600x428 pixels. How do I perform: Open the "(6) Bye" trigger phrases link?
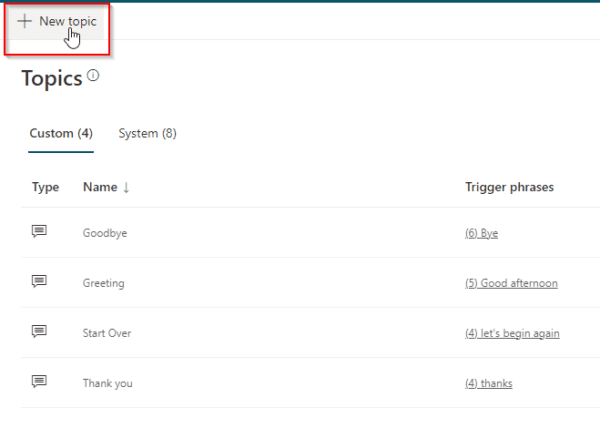[x=481, y=233]
